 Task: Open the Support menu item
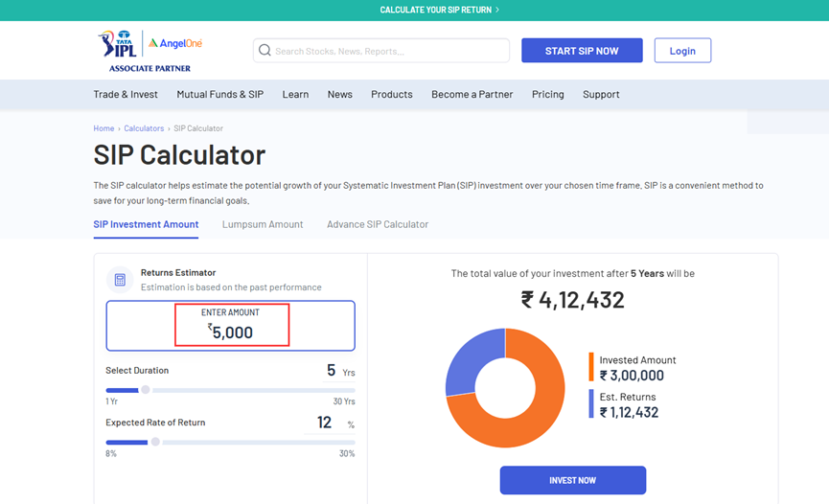pyautogui.click(x=601, y=94)
